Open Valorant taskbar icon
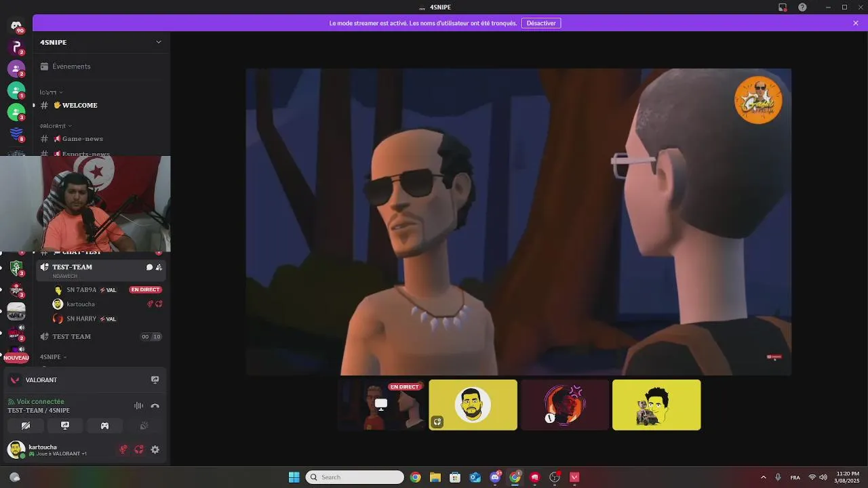The width and height of the screenshot is (868, 488). point(575,477)
